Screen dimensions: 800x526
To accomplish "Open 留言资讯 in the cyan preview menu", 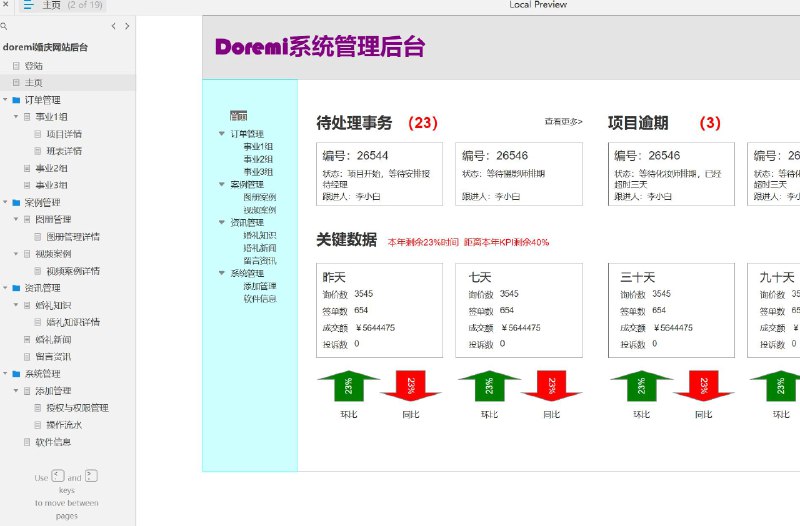I will point(260,261).
